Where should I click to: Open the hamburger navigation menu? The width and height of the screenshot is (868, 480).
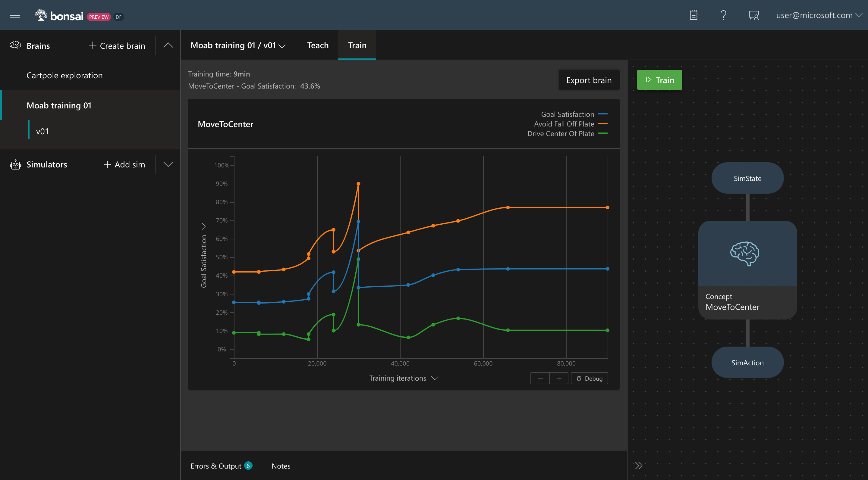tap(15, 15)
